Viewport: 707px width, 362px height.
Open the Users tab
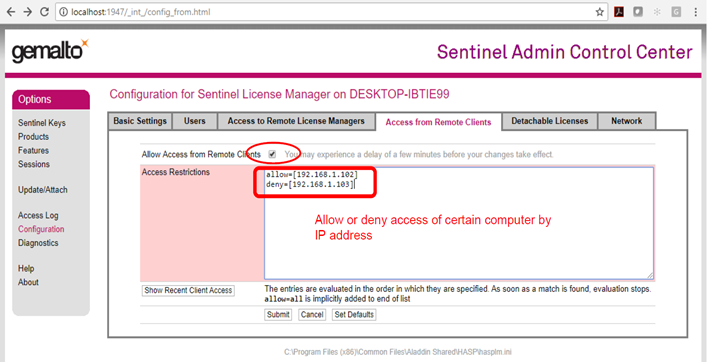point(195,121)
